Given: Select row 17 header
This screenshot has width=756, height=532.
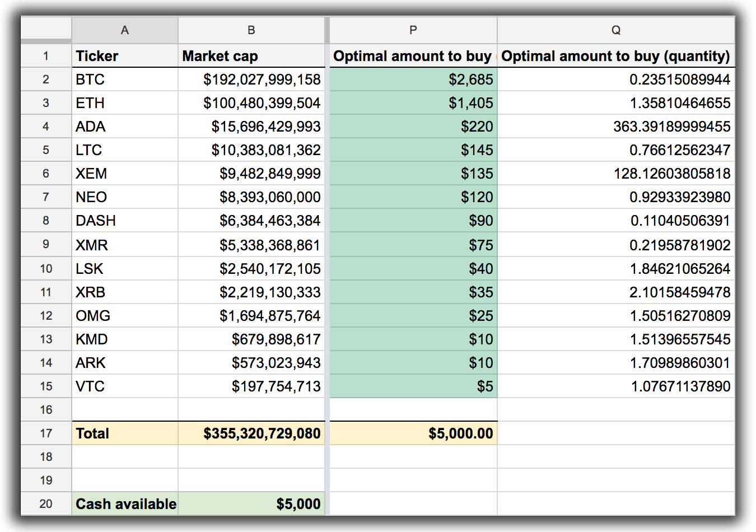Looking at the screenshot, I should click(x=46, y=433).
